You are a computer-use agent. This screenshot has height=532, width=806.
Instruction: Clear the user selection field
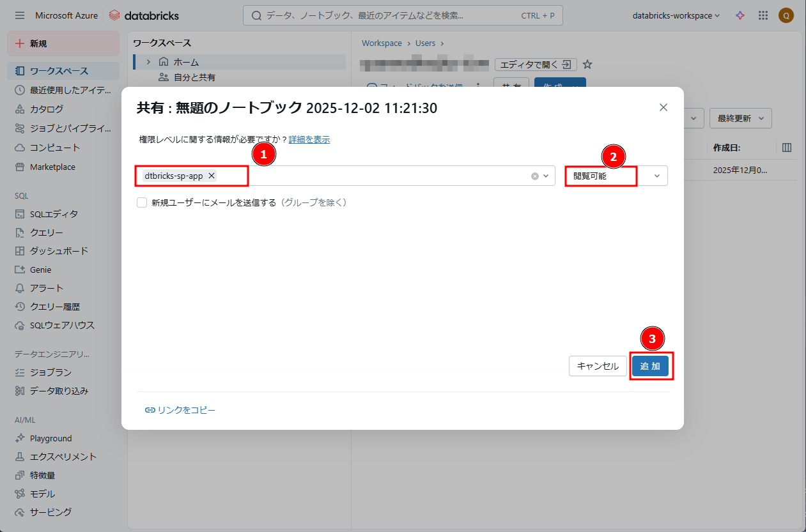(x=535, y=176)
